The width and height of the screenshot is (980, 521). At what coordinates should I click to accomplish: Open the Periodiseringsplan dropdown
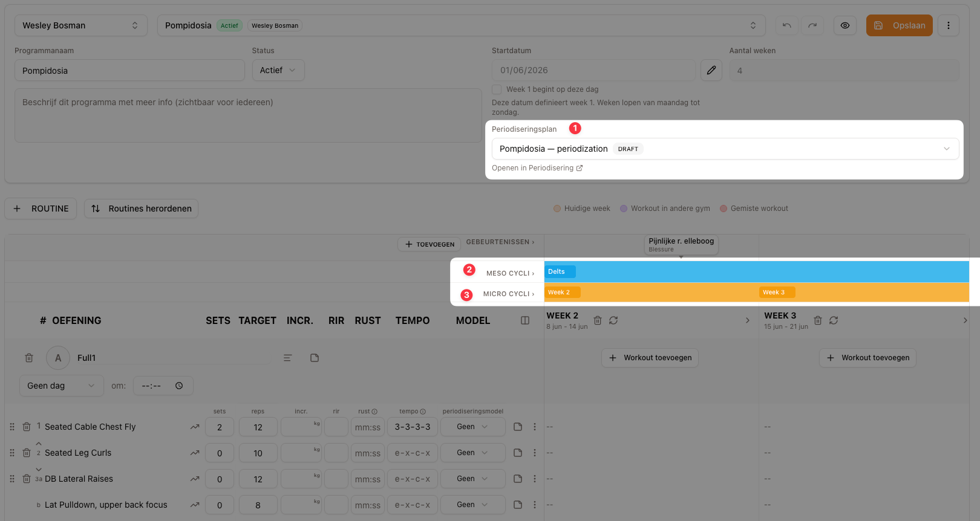point(725,149)
